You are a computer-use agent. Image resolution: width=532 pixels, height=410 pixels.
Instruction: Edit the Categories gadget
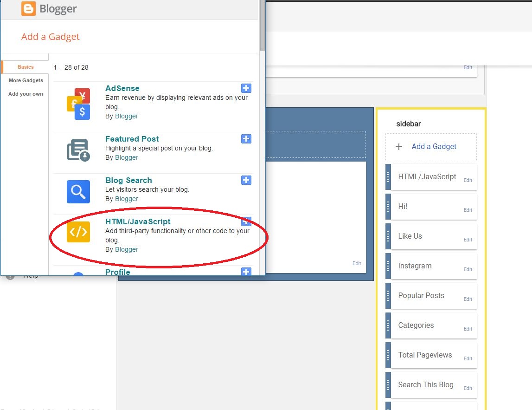(x=468, y=329)
